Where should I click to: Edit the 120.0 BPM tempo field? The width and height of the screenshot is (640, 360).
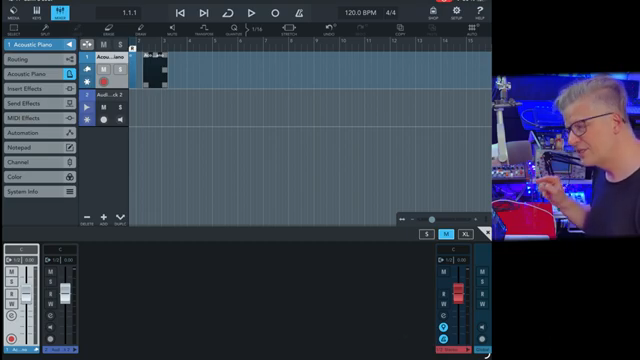[360, 13]
